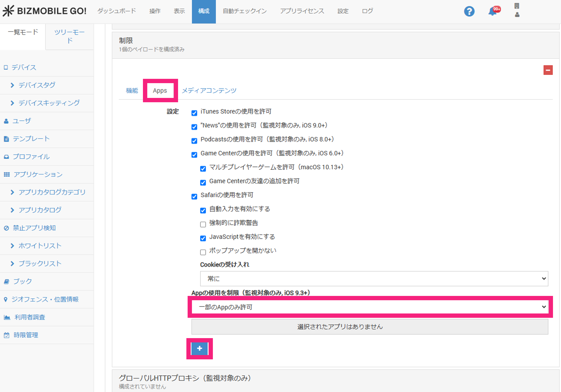Image resolution: width=561 pixels, height=392 pixels.
Task: Click the blue plus add app button
Action: click(200, 349)
